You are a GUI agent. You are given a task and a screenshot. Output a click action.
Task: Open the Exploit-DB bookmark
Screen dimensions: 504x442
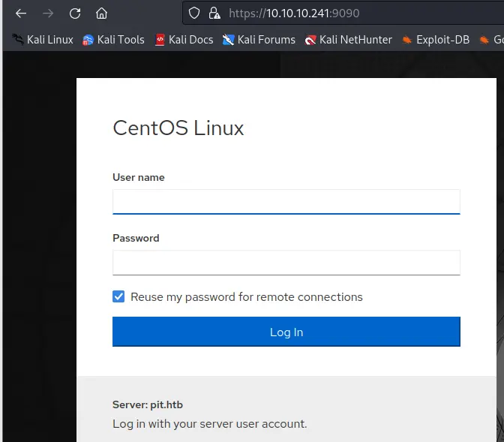click(x=435, y=40)
